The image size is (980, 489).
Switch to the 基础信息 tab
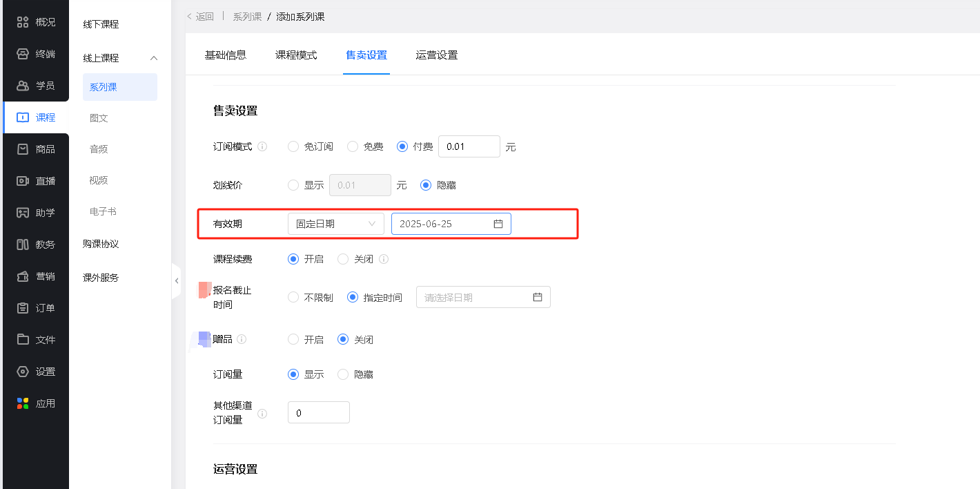click(x=226, y=55)
